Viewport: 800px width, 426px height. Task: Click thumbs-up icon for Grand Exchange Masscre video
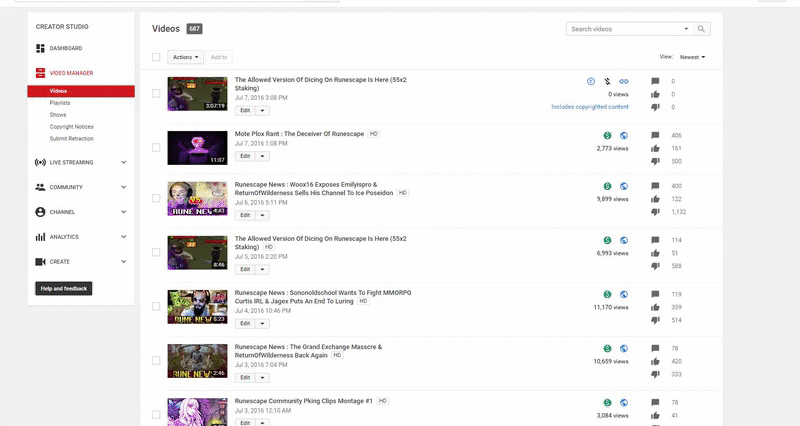656,361
